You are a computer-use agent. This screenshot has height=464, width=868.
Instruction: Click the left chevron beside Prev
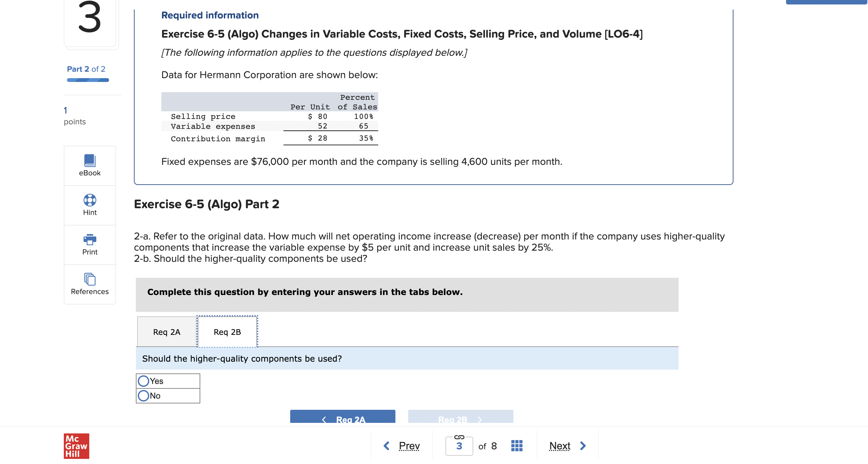pyautogui.click(x=386, y=446)
